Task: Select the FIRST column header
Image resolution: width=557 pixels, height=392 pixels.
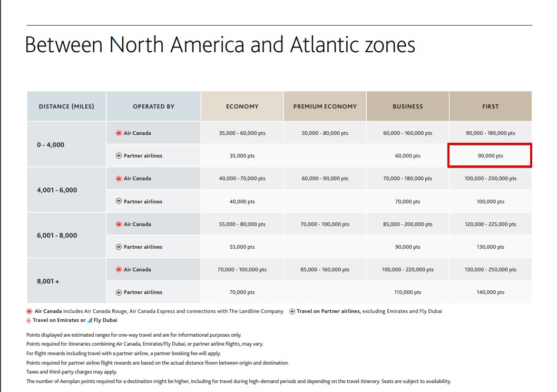Action: coord(490,106)
